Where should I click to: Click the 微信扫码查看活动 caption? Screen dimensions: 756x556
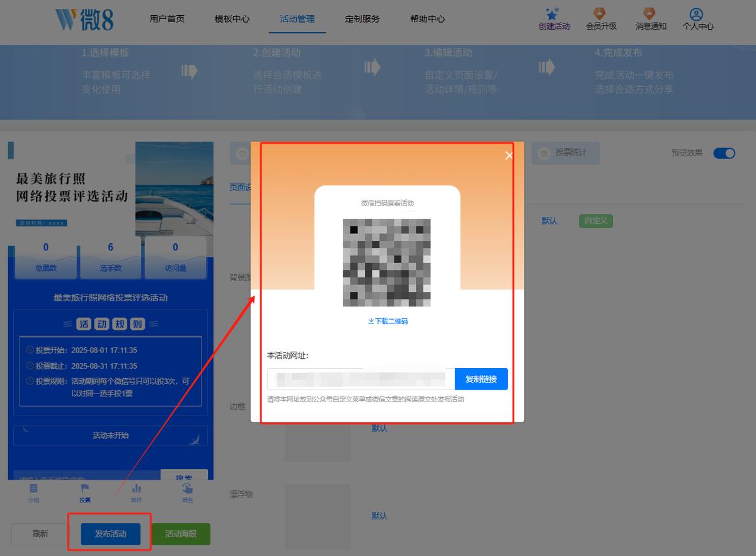pyautogui.click(x=387, y=203)
